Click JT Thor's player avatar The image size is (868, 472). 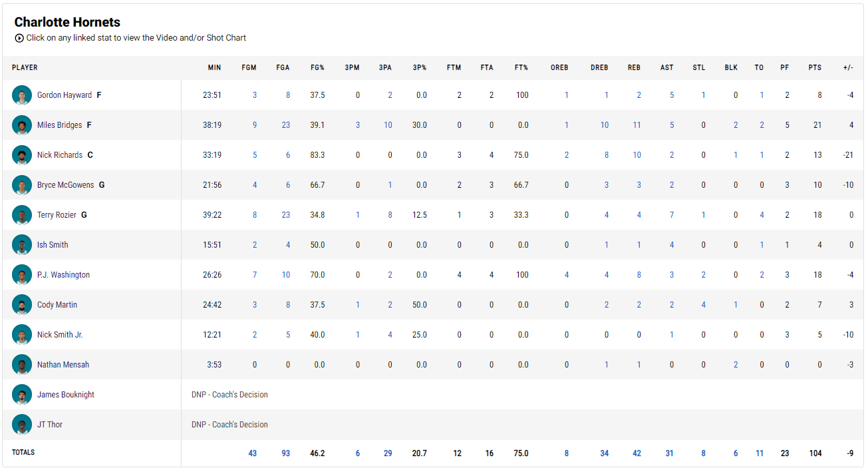click(x=22, y=425)
